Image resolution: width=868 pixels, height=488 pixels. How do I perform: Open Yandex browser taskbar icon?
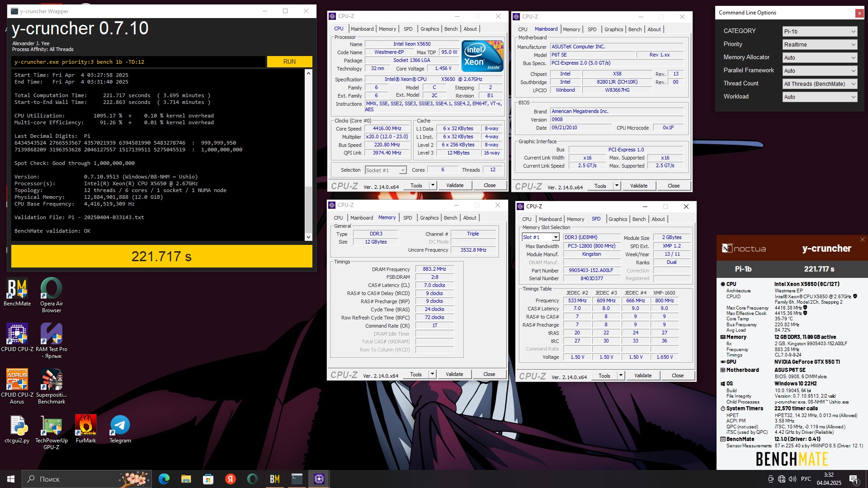pos(230,479)
